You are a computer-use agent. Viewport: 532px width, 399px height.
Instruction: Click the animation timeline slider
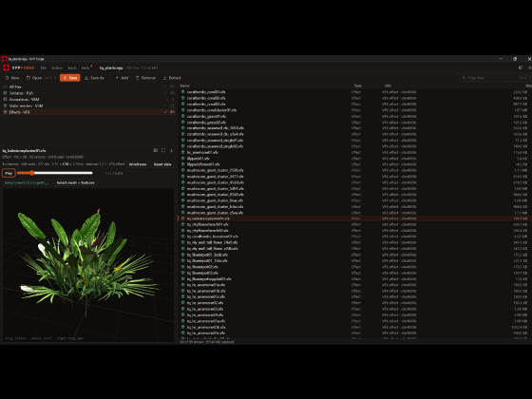55,173
